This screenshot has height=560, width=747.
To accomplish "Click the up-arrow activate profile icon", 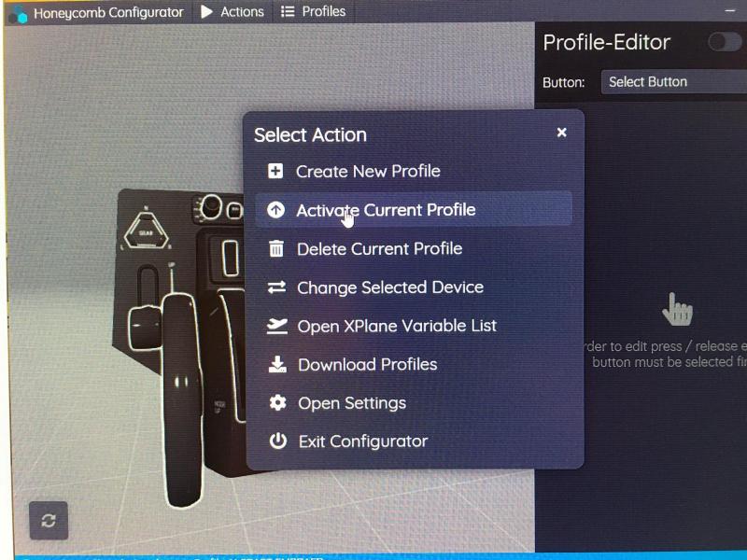I will (275, 209).
